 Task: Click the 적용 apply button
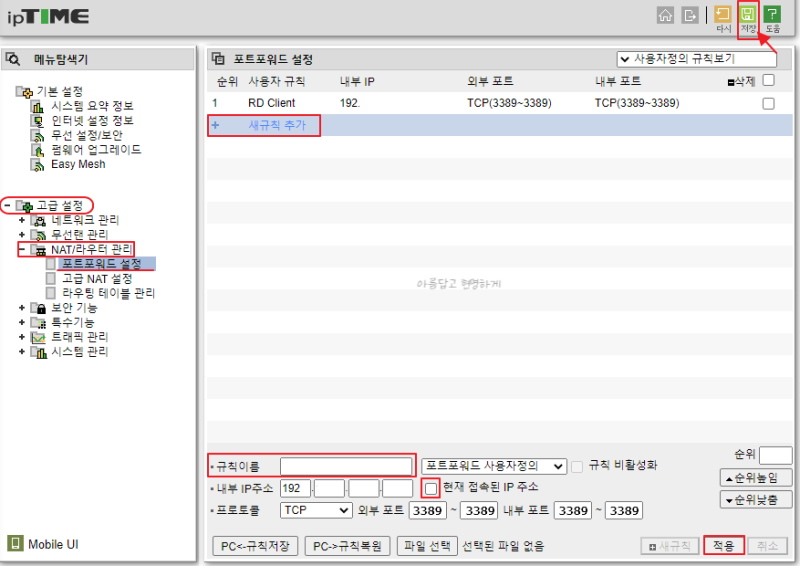[723, 546]
